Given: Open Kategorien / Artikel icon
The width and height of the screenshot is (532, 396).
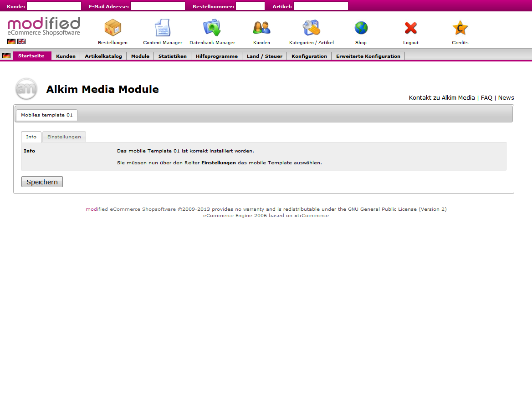Looking at the screenshot, I should [x=312, y=28].
